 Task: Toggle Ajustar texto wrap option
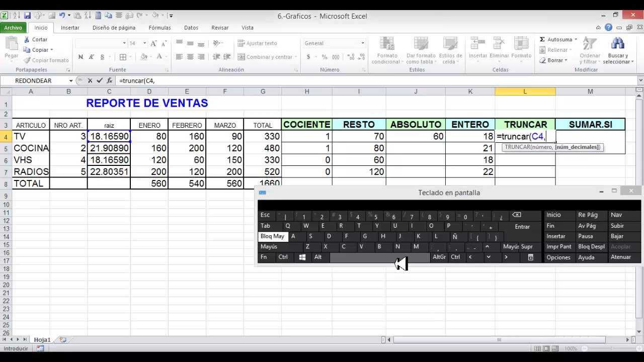pyautogui.click(x=257, y=43)
